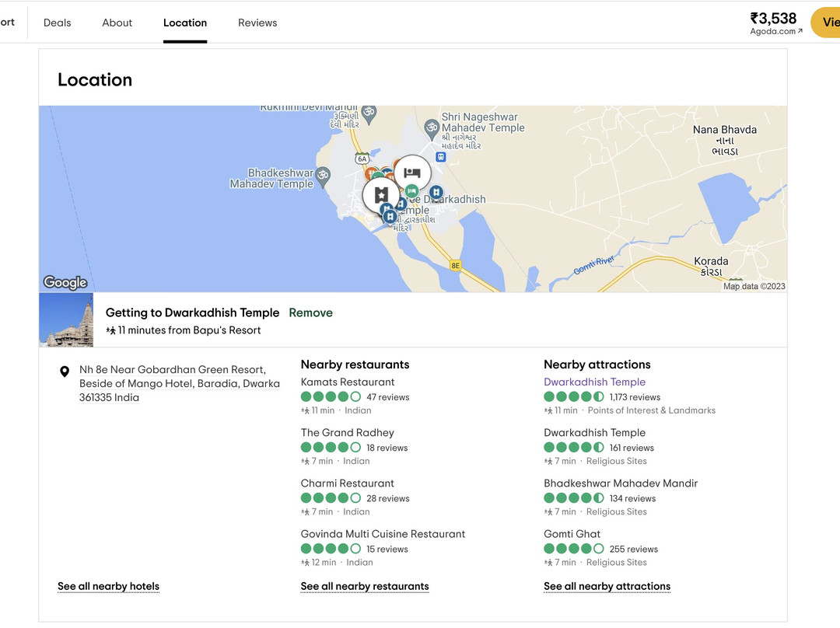This screenshot has height=628, width=840.
Task: Open Kamats Restaurant listing
Action: pos(348,382)
